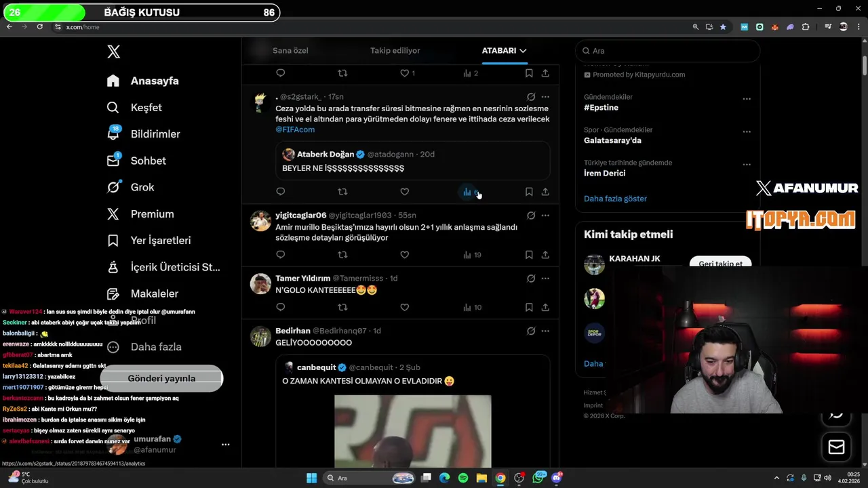Open the X logo home link
Viewport: 868px width, 488px height.
pyautogui.click(x=114, y=52)
